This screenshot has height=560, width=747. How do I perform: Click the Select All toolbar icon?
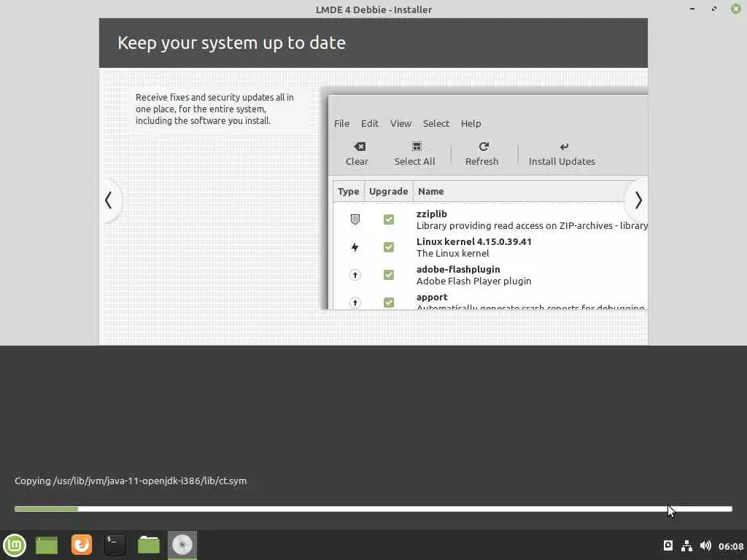click(x=417, y=147)
